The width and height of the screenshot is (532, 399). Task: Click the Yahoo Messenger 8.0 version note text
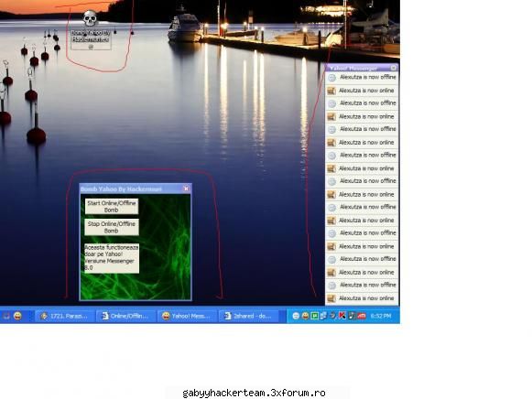click(x=112, y=258)
